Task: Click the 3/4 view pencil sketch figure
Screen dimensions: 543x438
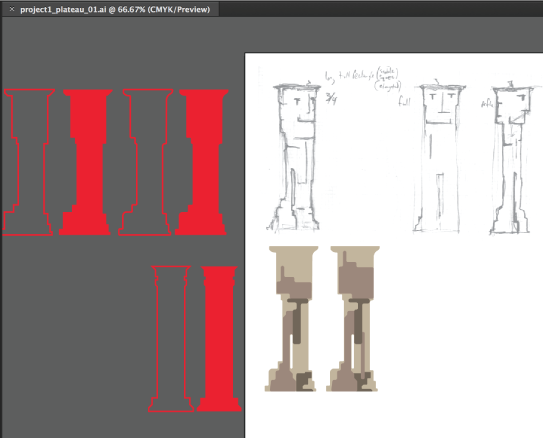Action: click(x=294, y=158)
